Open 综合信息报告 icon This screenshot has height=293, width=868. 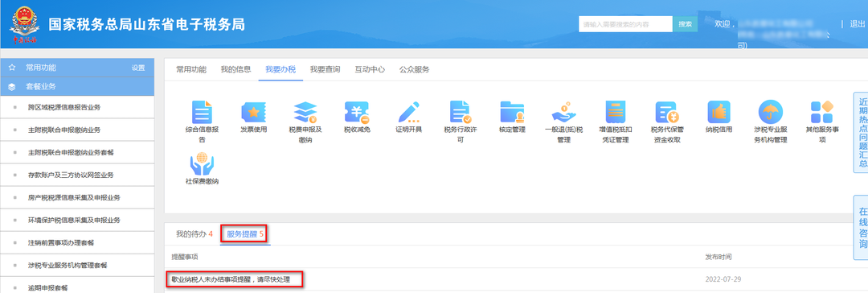click(202, 112)
